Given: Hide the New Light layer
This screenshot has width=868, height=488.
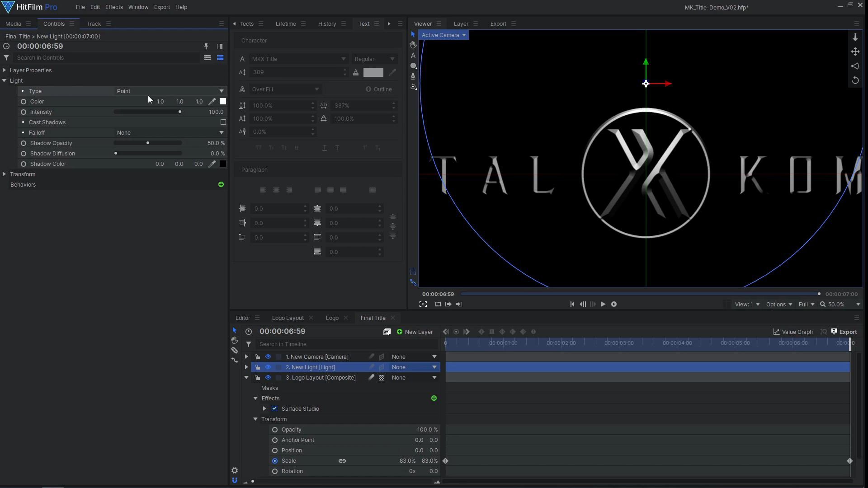Looking at the screenshot, I should click(x=268, y=367).
